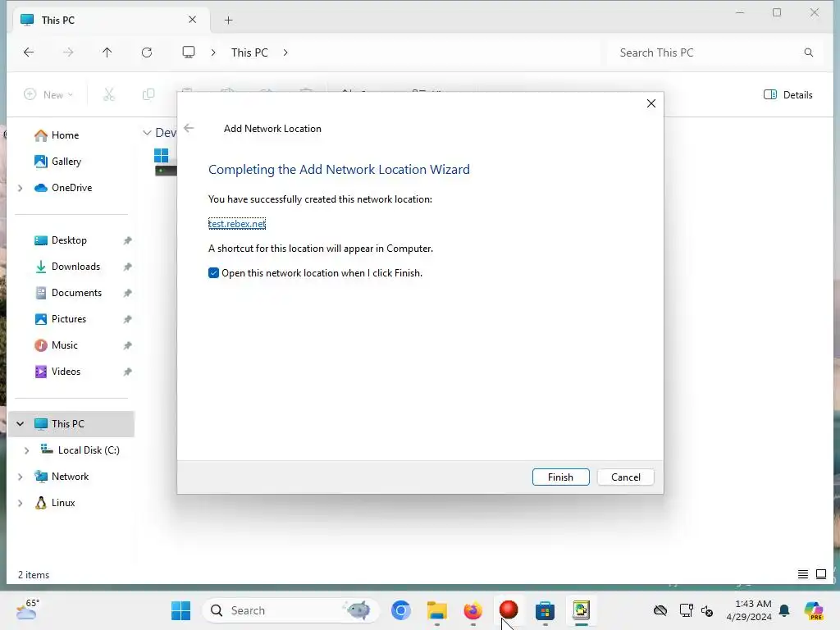Open notifications bell icon

784,610
